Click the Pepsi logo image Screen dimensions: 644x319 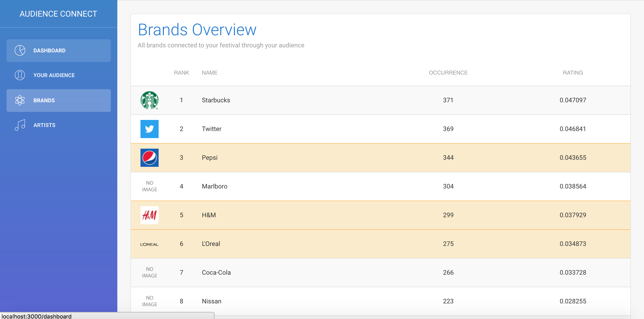[149, 158]
